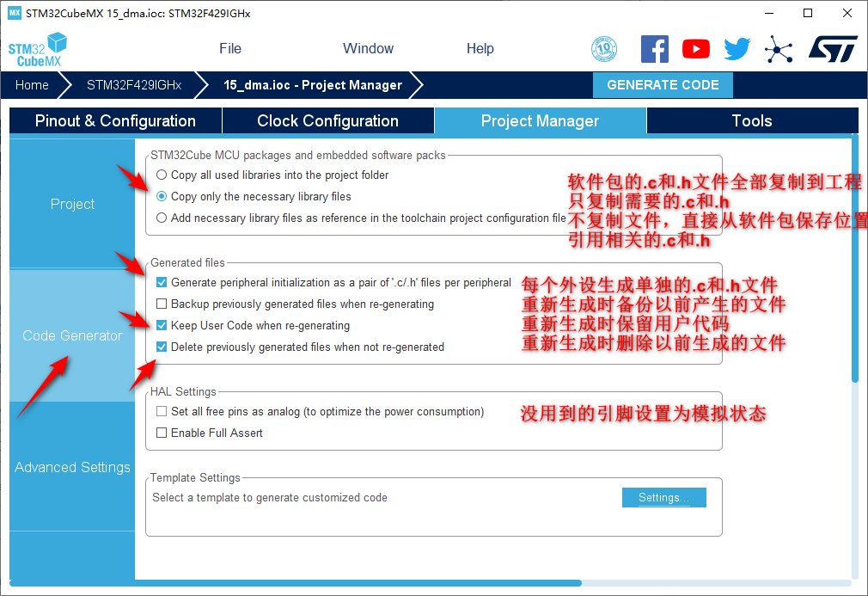Click the ST logo icon

coord(832,49)
